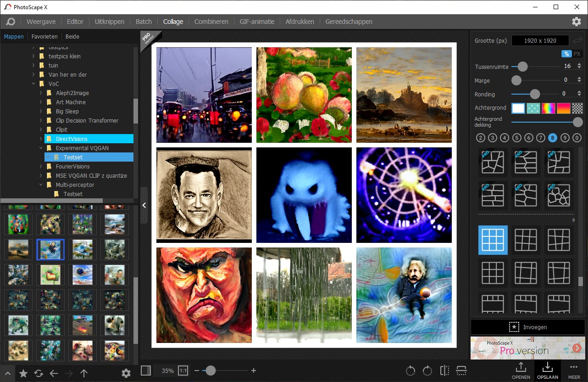Open folder browser options gear icon

tap(126, 373)
